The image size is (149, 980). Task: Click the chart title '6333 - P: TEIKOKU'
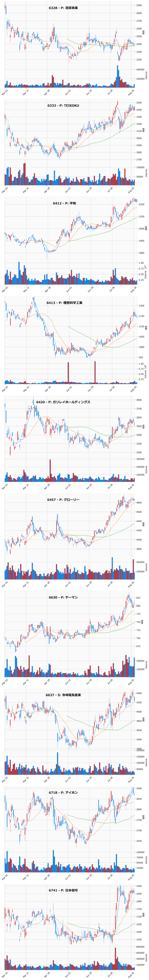63,105
